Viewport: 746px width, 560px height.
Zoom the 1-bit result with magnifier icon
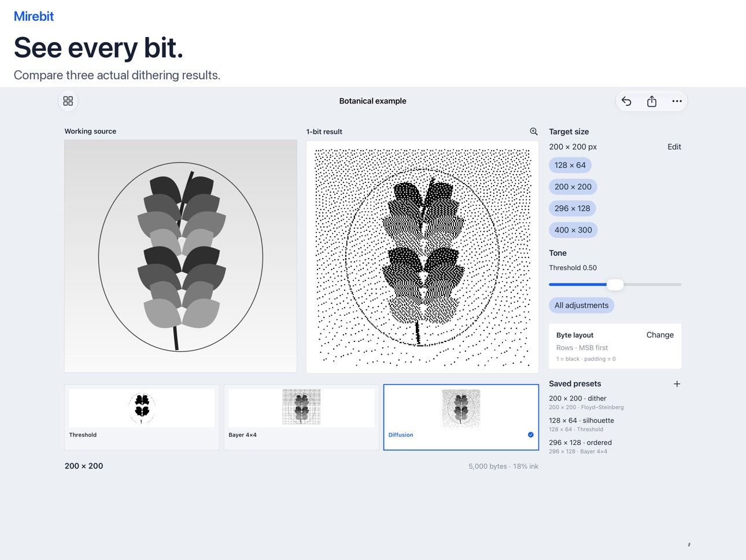[533, 131]
